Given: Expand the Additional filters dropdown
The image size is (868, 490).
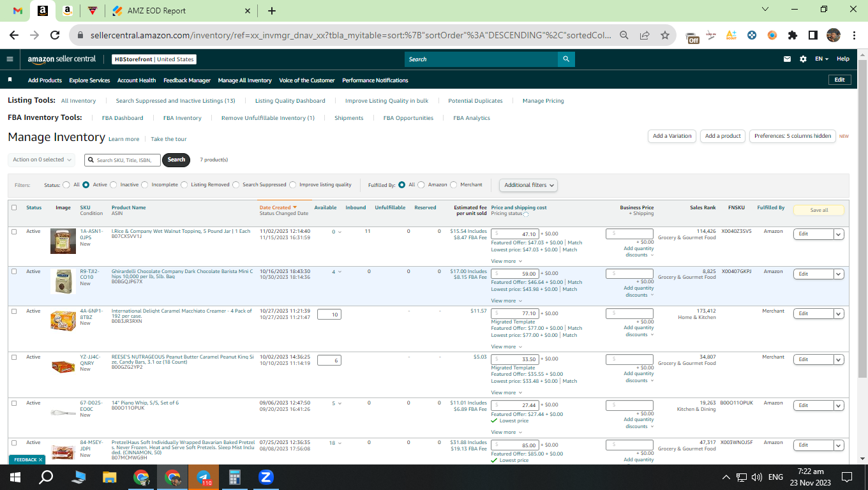Looking at the screenshot, I should pos(528,185).
